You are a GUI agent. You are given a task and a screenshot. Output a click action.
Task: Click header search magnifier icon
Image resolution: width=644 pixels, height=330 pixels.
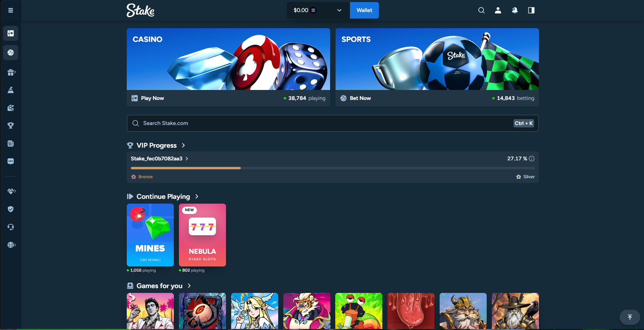pos(482,10)
